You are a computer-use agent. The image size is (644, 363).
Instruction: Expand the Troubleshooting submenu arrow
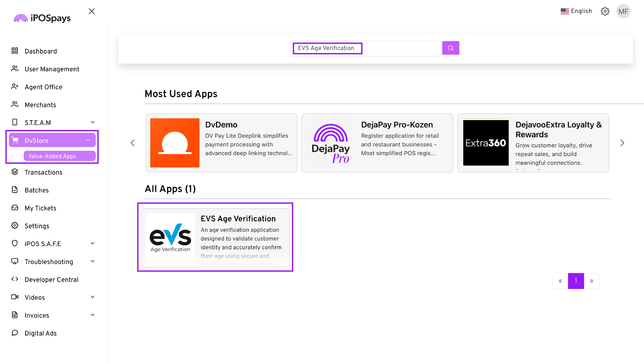93,261
